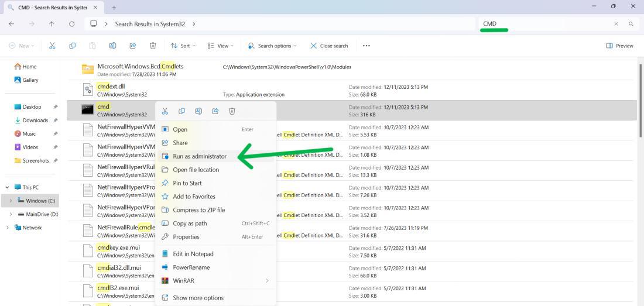This screenshot has width=644, height=306.
Task: Click the Share icon in the context menu's top row
Action: (x=215, y=111)
